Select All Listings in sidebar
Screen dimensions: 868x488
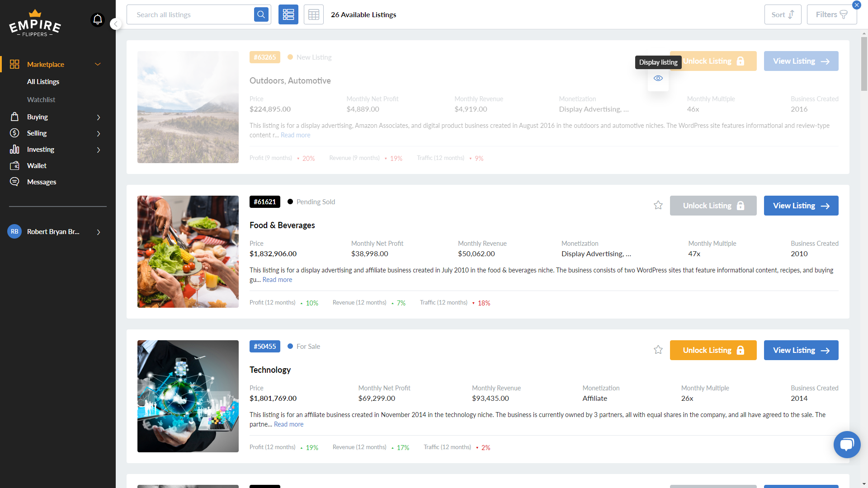tap(43, 82)
